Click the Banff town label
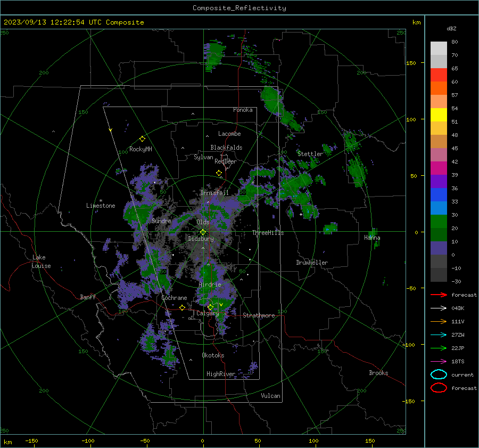 click(x=88, y=297)
